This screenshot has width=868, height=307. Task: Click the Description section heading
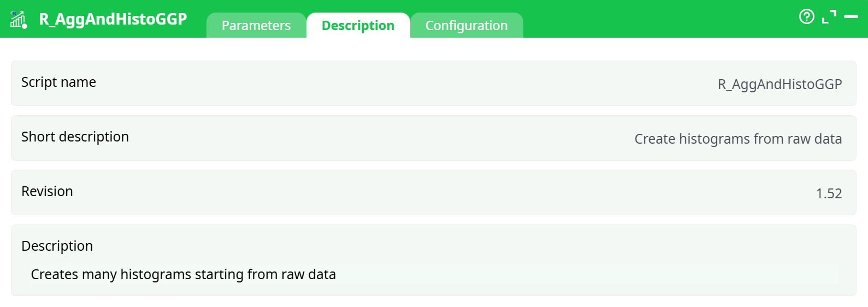pos(57,246)
